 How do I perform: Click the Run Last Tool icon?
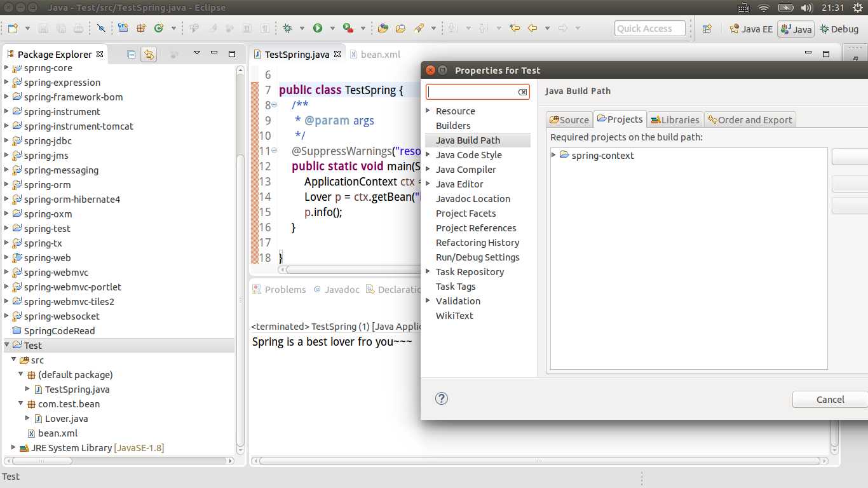pos(348,28)
